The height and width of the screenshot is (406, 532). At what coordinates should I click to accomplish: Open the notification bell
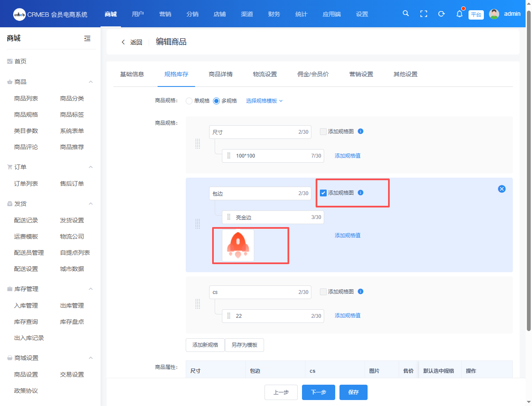coord(459,14)
